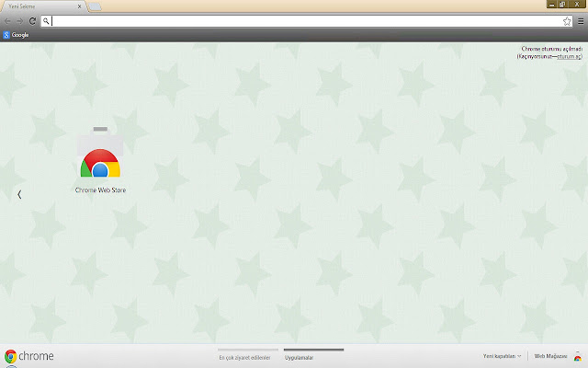Click the oturum aç sign-in link
This screenshot has width=588, height=368.
click(569, 57)
